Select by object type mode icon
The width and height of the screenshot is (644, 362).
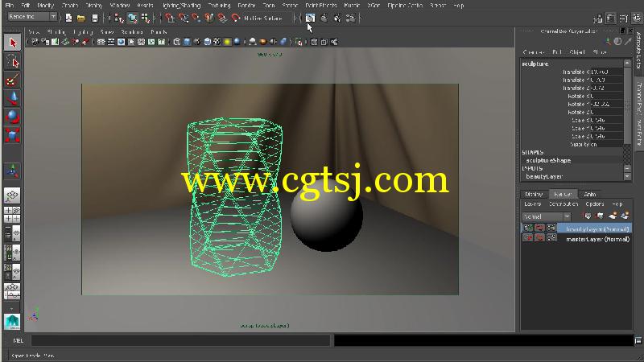tap(132, 18)
